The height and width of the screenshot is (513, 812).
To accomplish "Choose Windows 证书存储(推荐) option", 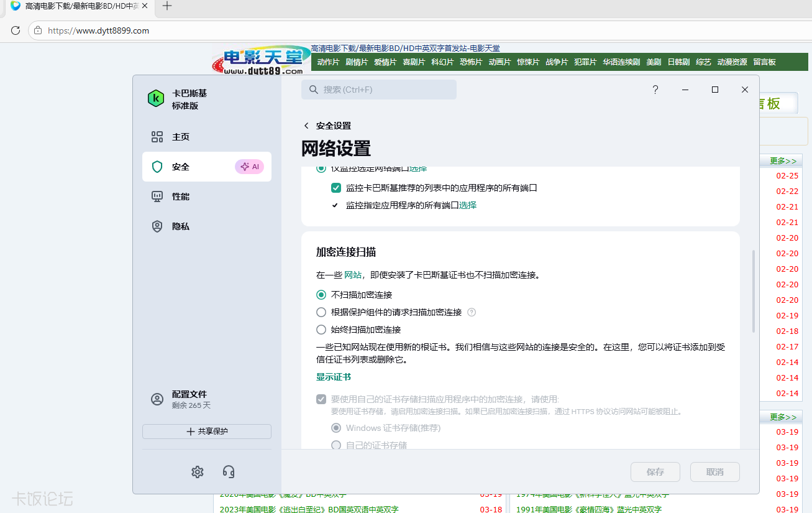I will click(336, 428).
